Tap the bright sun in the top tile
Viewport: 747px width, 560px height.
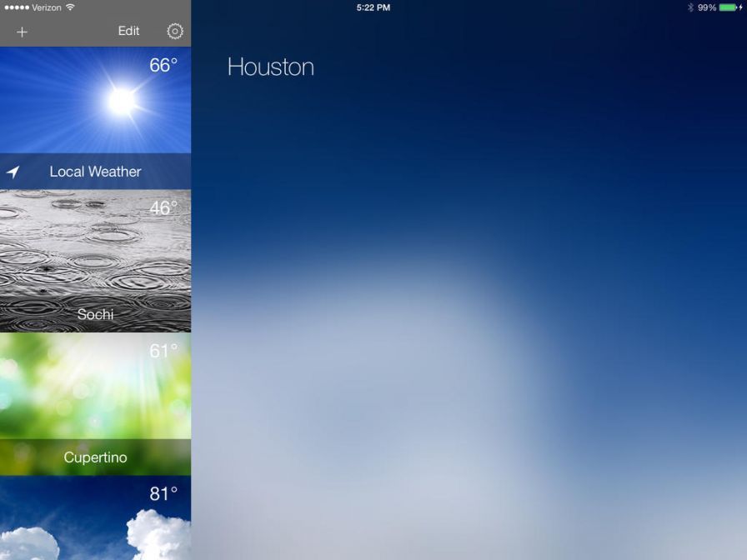pyautogui.click(x=122, y=101)
